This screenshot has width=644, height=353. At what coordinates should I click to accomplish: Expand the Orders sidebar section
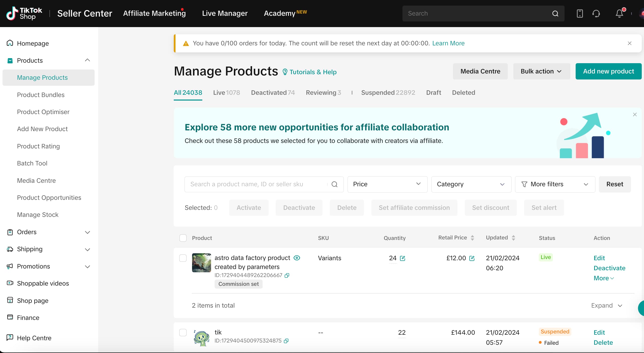[x=87, y=232]
